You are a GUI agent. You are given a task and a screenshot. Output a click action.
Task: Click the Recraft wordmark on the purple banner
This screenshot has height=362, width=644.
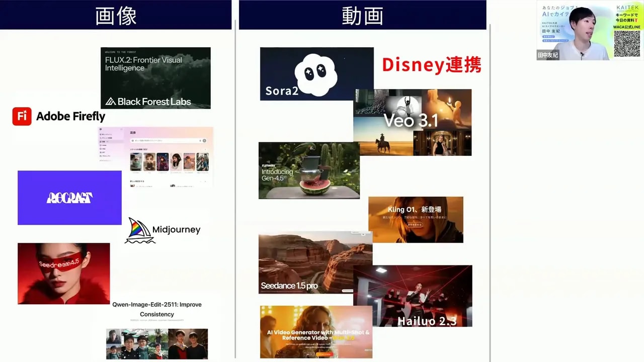click(x=69, y=198)
